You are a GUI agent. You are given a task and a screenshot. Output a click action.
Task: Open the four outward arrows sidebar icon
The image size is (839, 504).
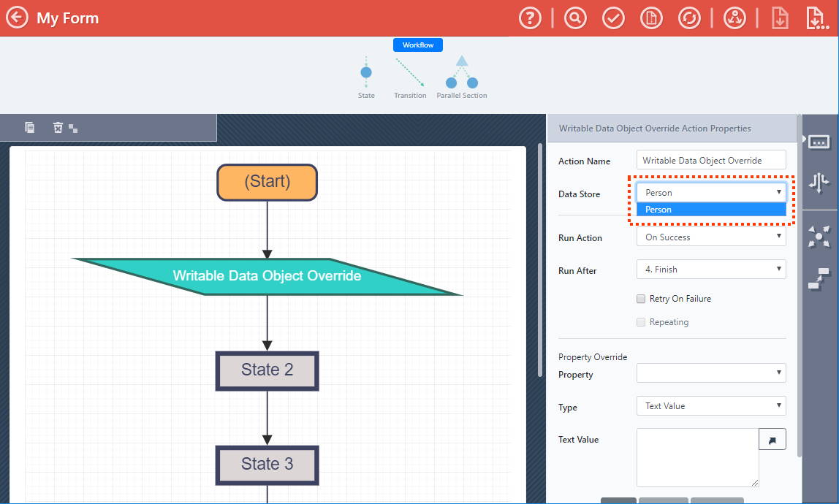pyautogui.click(x=819, y=236)
